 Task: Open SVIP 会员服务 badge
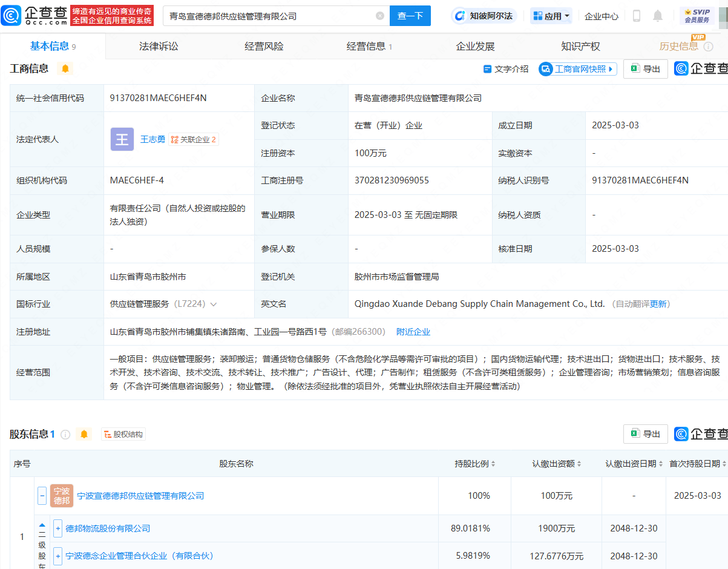point(697,16)
